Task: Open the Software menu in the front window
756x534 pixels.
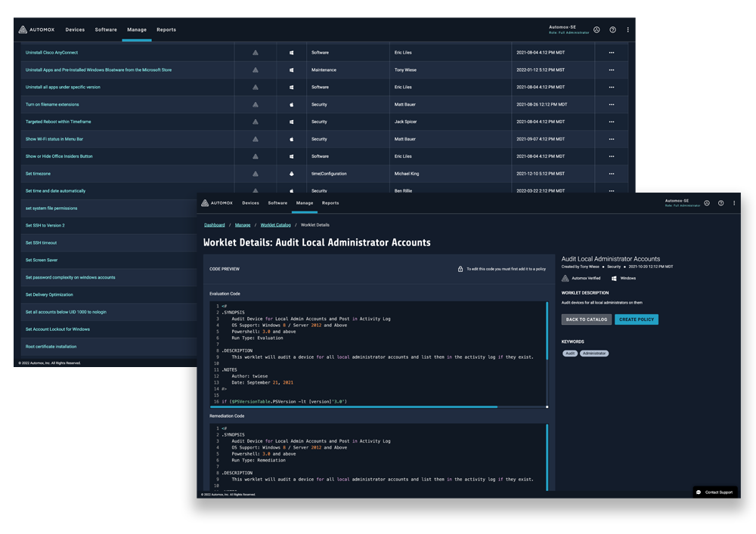Action: 277,203
